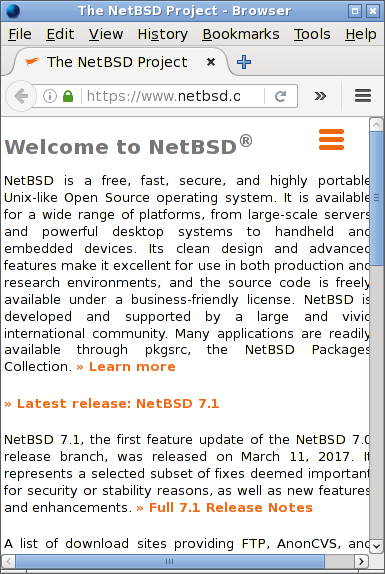385x574 pixels.
Task: Open the browser hamburger menu
Action: [x=363, y=96]
